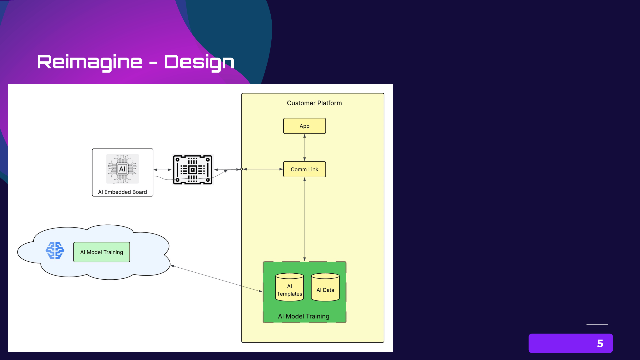Click the "AI Embedded Board" caption
The width and height of the screenshot is (640, 360).
tap(122, 192)
